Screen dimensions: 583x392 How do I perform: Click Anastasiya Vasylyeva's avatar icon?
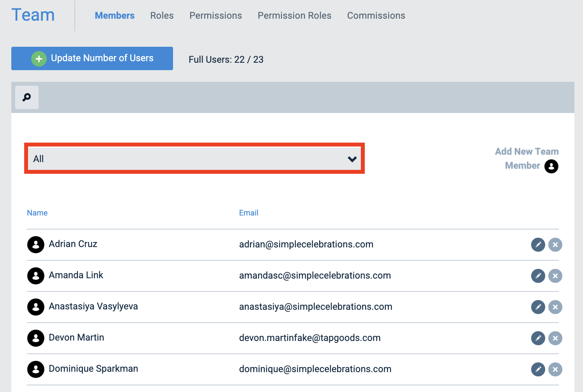[x=36, y=307]
